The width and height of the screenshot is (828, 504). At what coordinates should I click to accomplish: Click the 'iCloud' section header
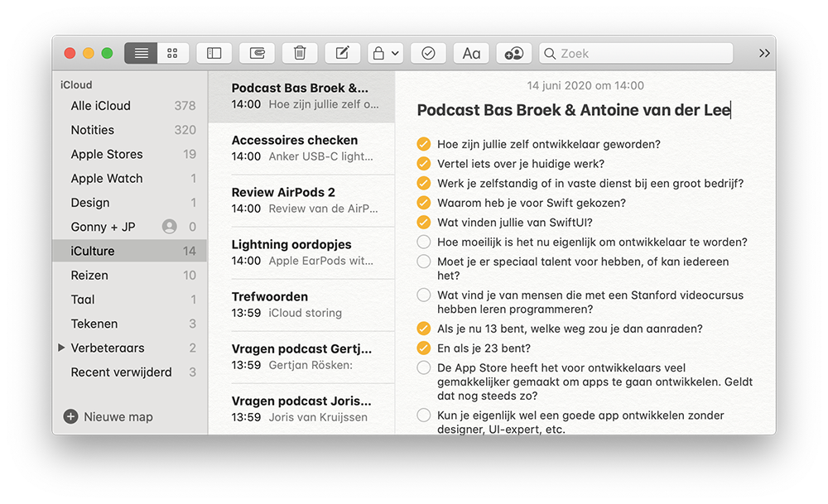76,85
